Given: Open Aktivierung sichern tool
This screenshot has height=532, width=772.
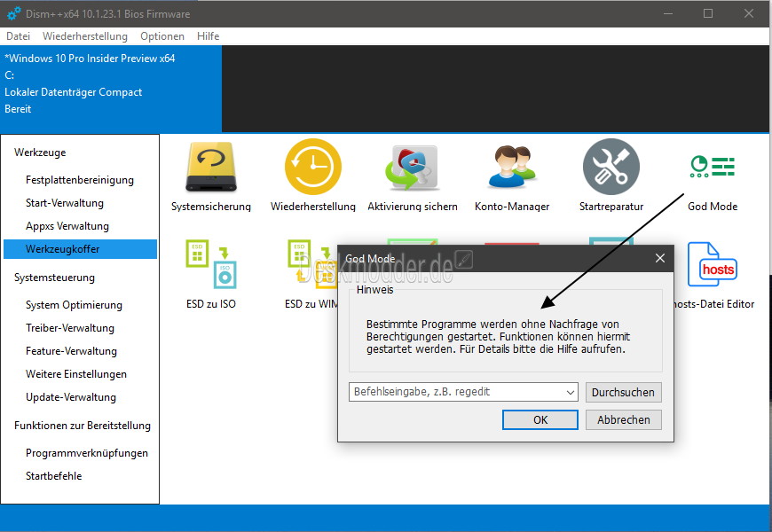Looking at the screenshot, I should (412, 168).
